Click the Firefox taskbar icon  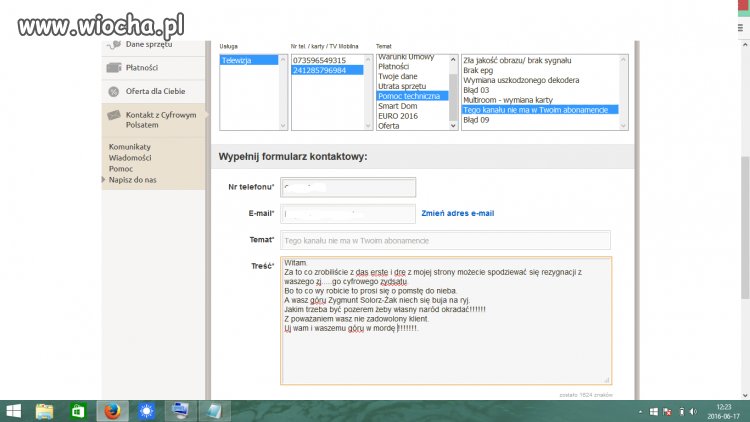coord(112,411)
